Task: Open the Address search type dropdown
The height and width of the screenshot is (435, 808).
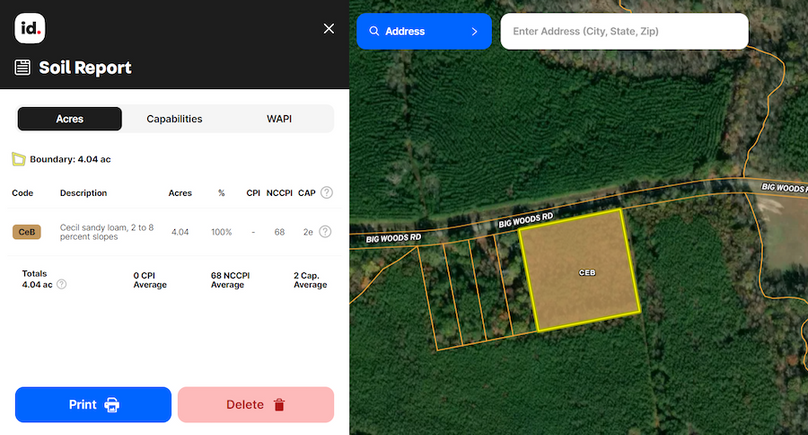Action: click(x=424, y=31)
